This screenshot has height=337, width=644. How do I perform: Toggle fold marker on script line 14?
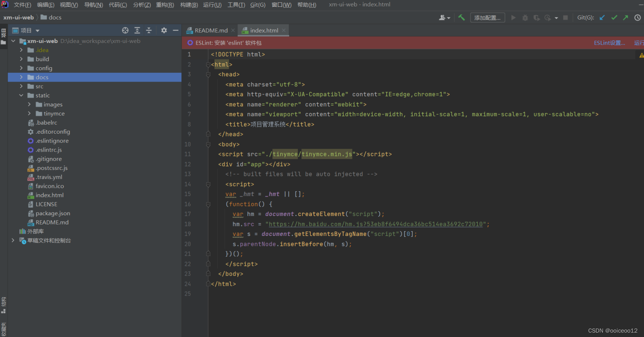point(208,184)
